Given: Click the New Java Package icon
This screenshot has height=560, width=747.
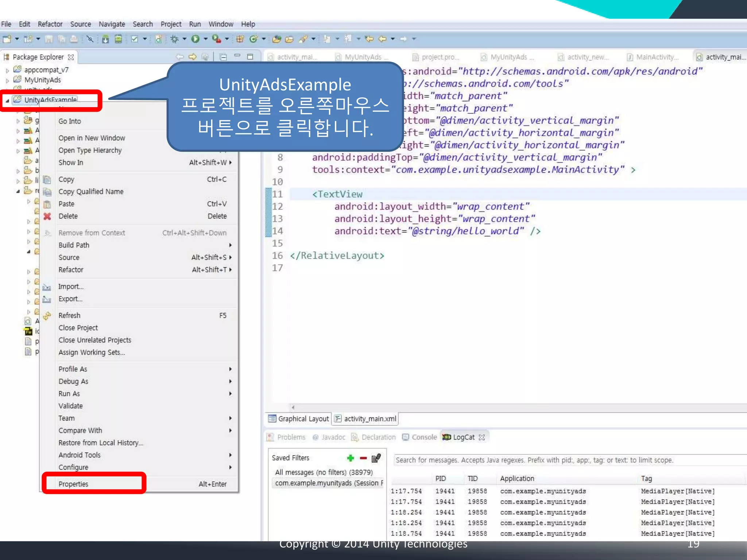Looking at the screenshot, I should [x=240, y=39].
